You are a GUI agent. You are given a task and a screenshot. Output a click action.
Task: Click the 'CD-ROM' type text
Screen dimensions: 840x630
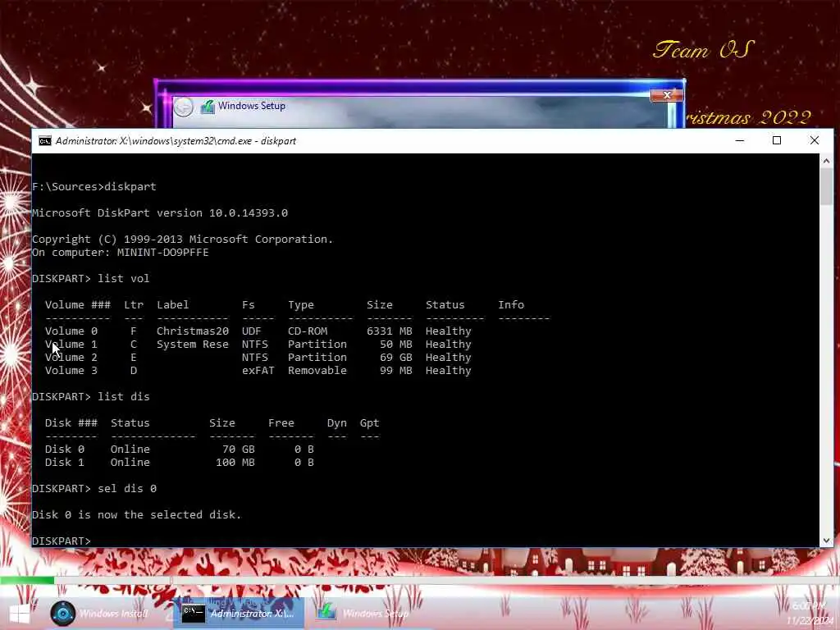(308, 331)
